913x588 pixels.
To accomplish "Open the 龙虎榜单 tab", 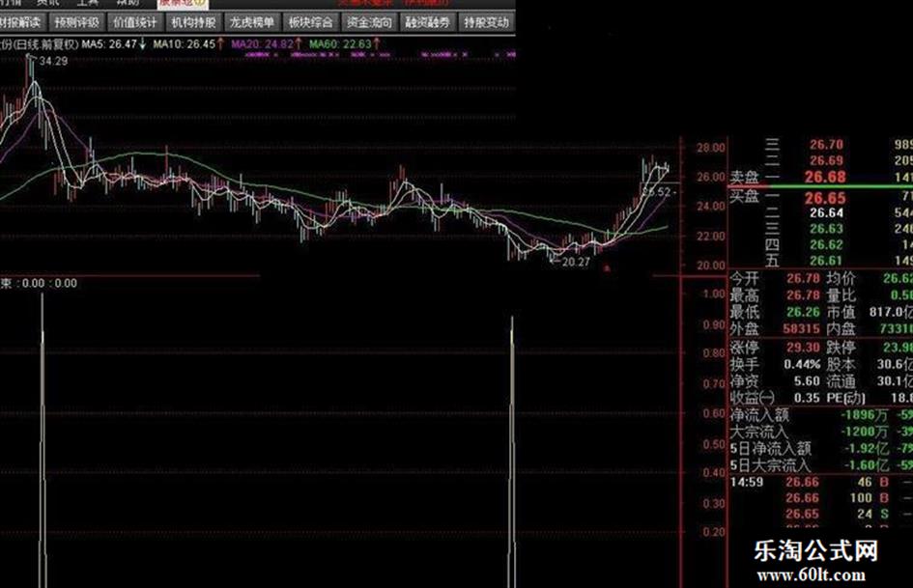I will tap(252, 23).
